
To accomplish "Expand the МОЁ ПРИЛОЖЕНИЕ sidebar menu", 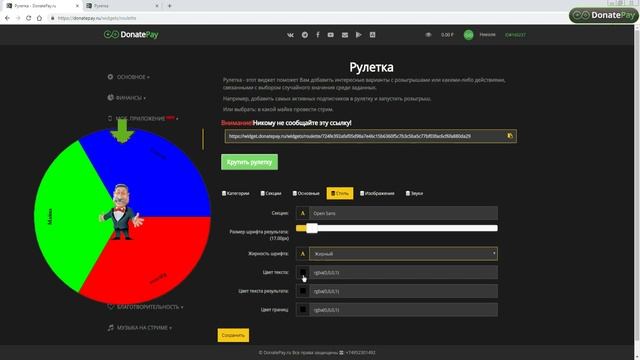I will 142,118.
